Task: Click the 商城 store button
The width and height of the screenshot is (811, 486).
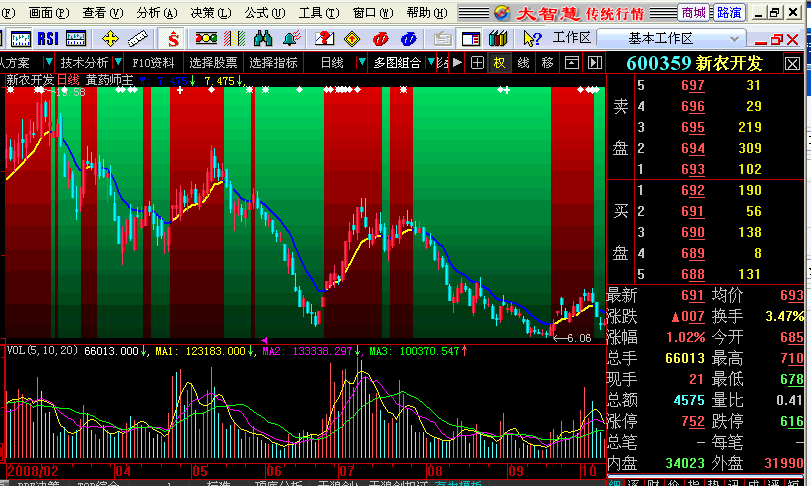Action: click(693, 12)
